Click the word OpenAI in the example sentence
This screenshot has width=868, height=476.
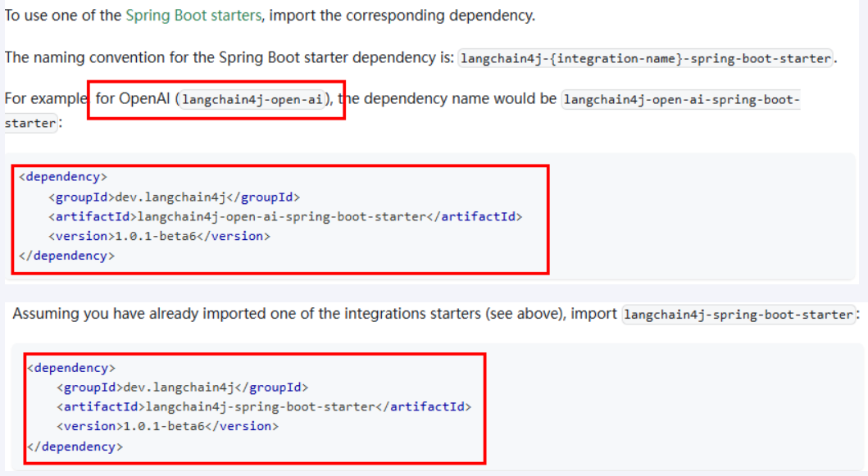tap(144, 99)
